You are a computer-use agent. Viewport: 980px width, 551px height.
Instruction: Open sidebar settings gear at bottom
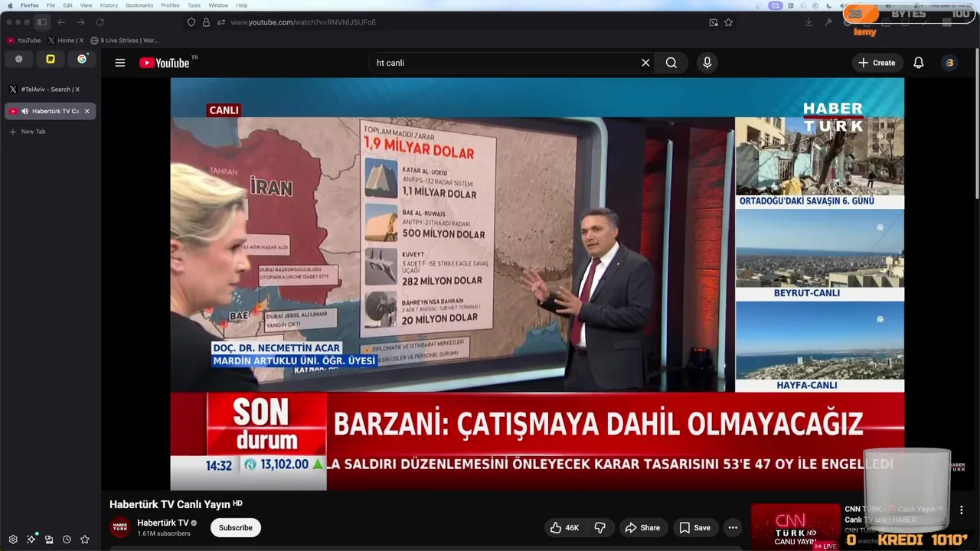(x=13, y=540)
